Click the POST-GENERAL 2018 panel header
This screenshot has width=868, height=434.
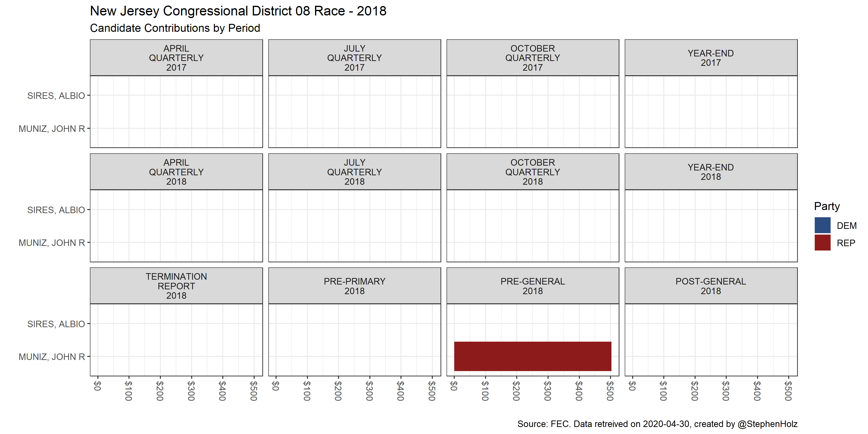711,286
